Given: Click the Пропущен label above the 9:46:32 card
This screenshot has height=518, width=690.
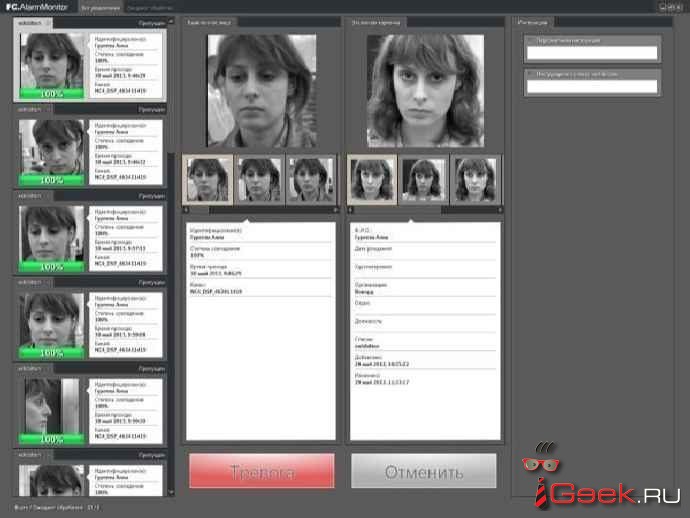Looking at the screenshot, I should (152, 110).
